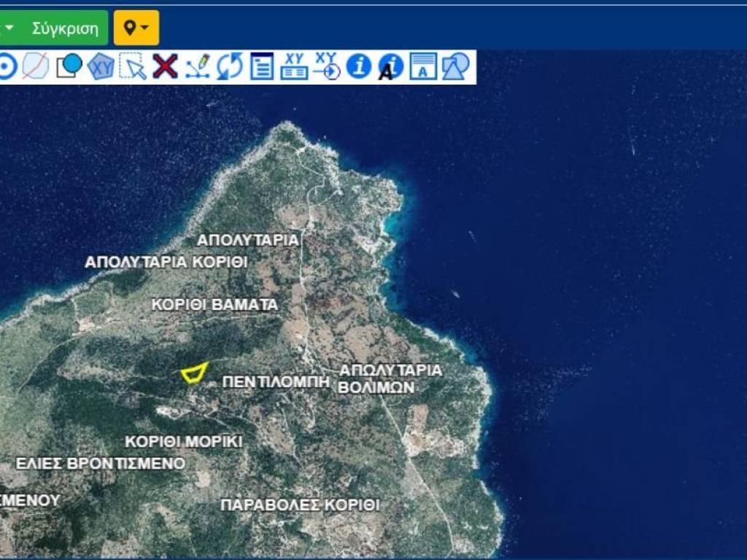Click the red X delete icon

165,67
